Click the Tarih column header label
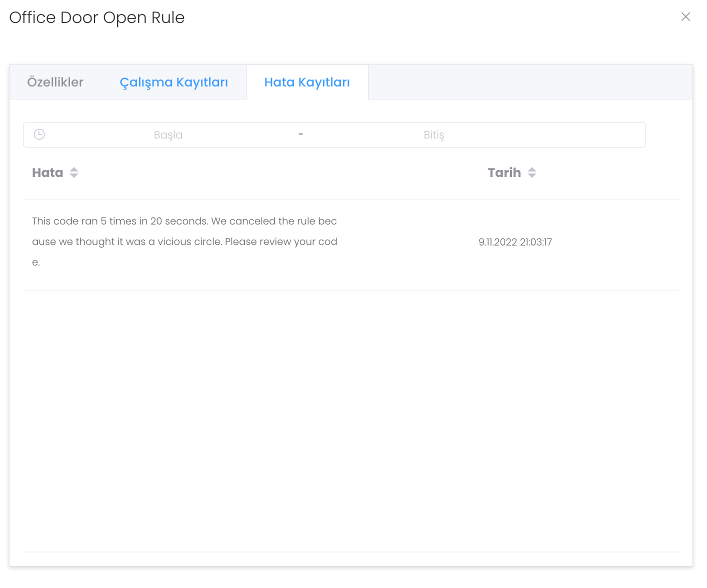707x588 pixels. pyautogui.click(x=504, y=173)
